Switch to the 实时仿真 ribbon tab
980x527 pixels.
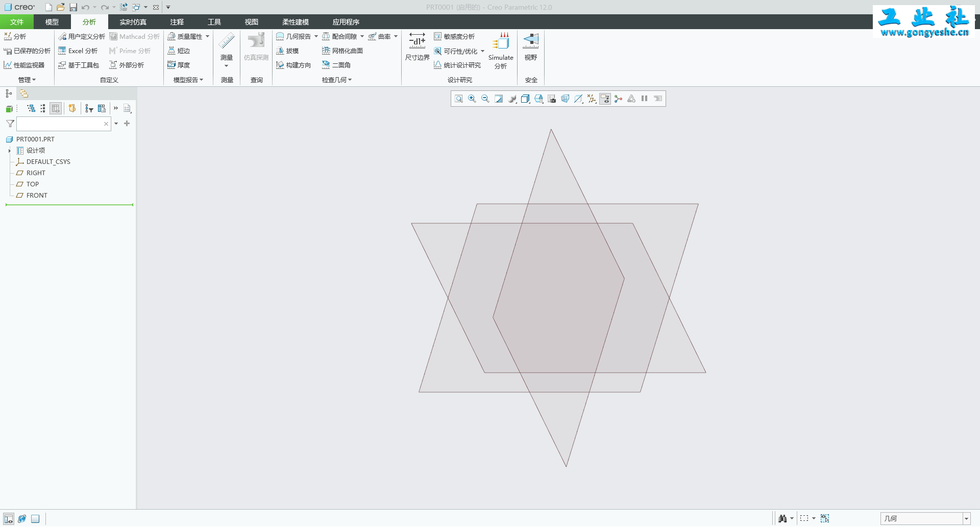133,22
